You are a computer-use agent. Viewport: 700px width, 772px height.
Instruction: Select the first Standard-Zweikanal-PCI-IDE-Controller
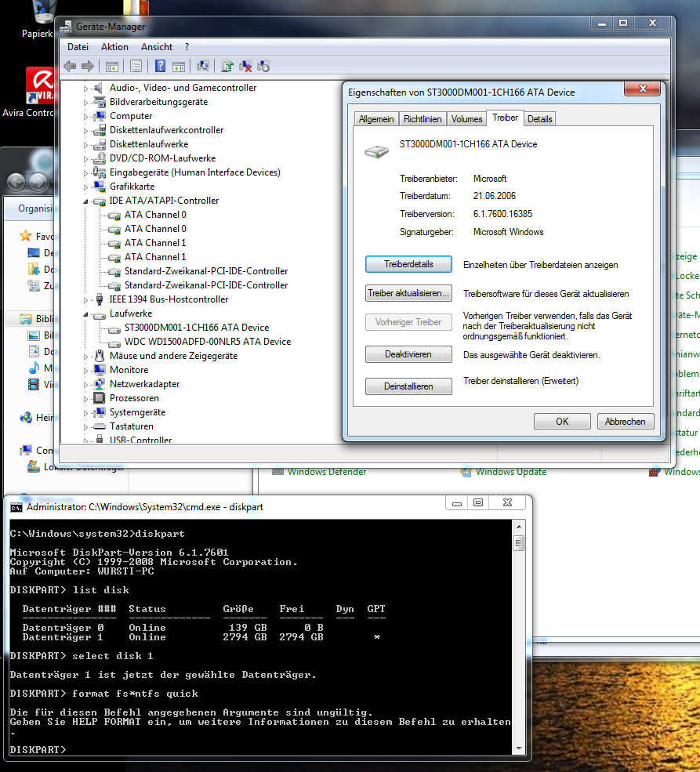[205, 271]
